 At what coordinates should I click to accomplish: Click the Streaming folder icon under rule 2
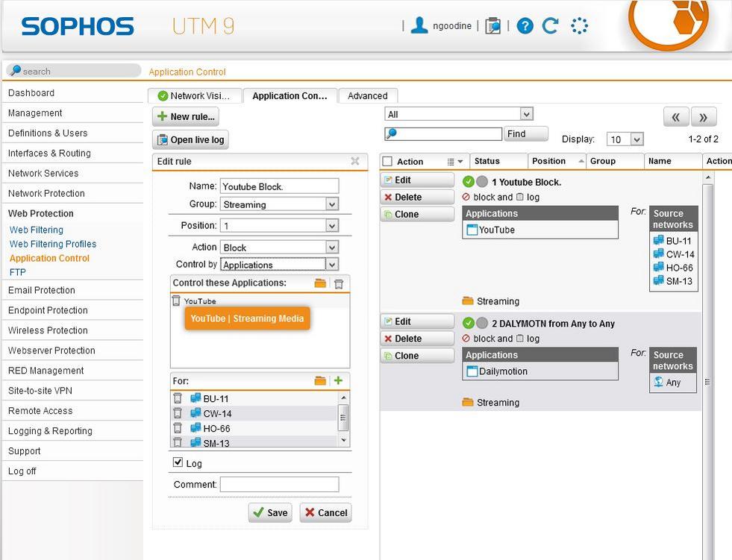click(x=468, y=402)
